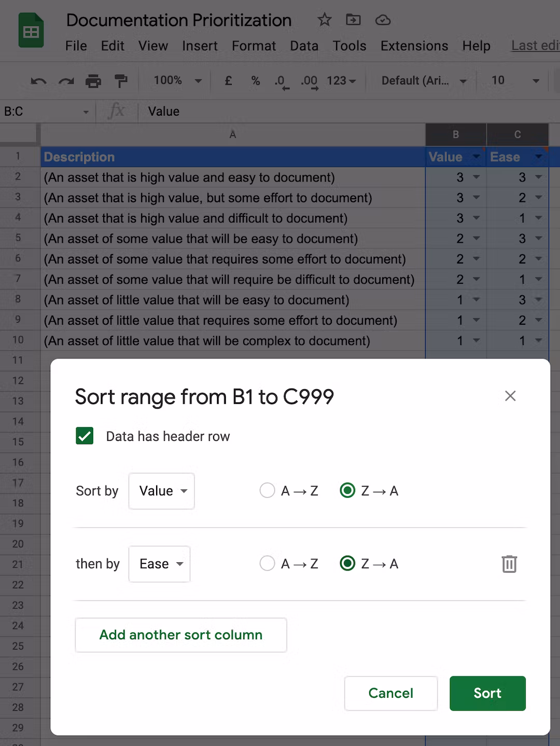Image resolution: width=560 pixels, height=746 pixels.
Task: Increase decimal places icon
Action: pos(310,81)
